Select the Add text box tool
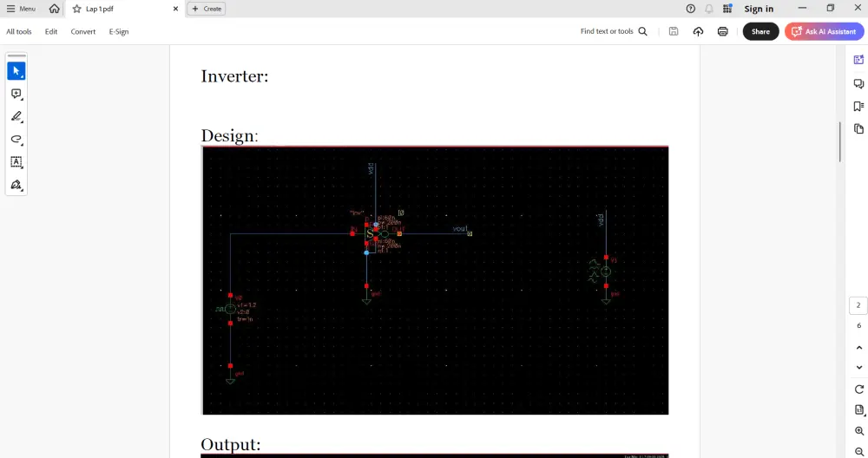This screenshot has width=868, height=458. click(x=16, y=161)
